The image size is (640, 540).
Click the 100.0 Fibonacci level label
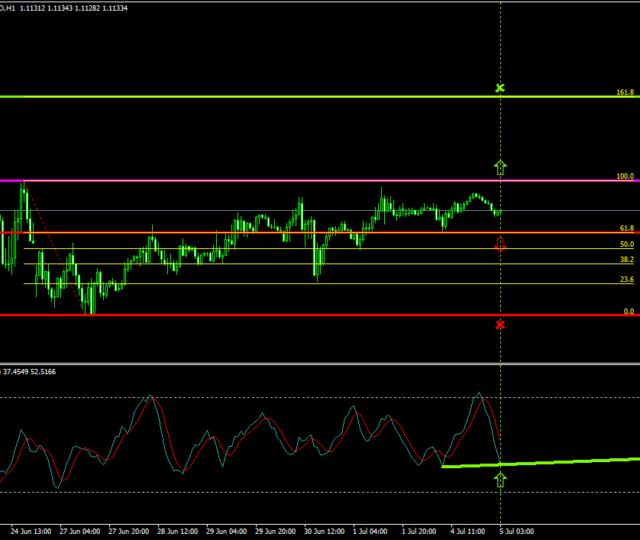coord(625,176)
